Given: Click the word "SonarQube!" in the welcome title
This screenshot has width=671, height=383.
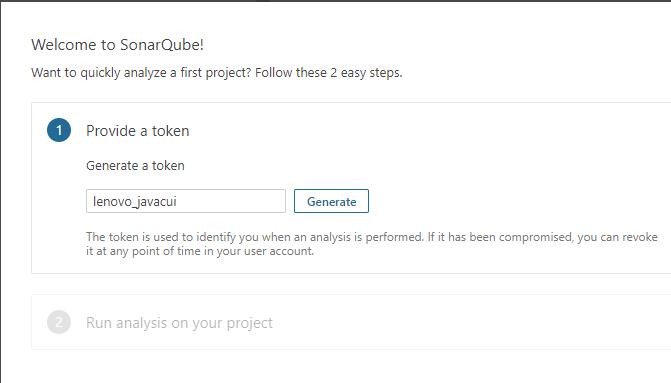Looking at the screenshot, I should pyautogui.click(x=162, y=45).
